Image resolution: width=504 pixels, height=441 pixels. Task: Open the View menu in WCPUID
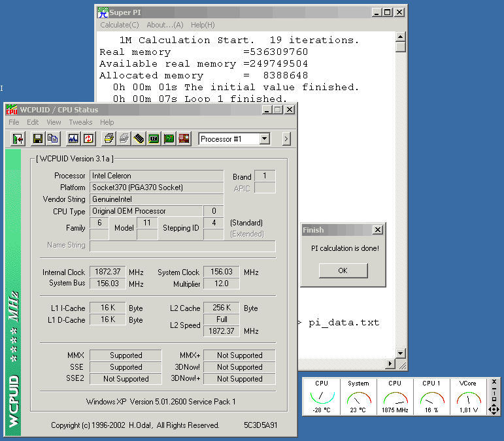(x=54, y=122)
